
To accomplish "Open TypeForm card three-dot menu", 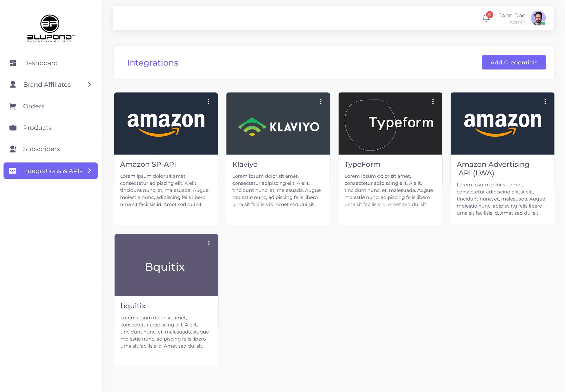I will [x=433, y=101].
